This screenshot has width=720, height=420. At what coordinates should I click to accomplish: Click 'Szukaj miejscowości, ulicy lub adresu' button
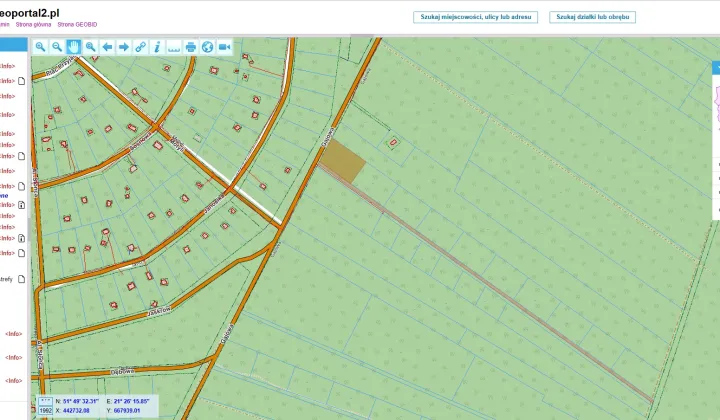click(x=476, y=17)
